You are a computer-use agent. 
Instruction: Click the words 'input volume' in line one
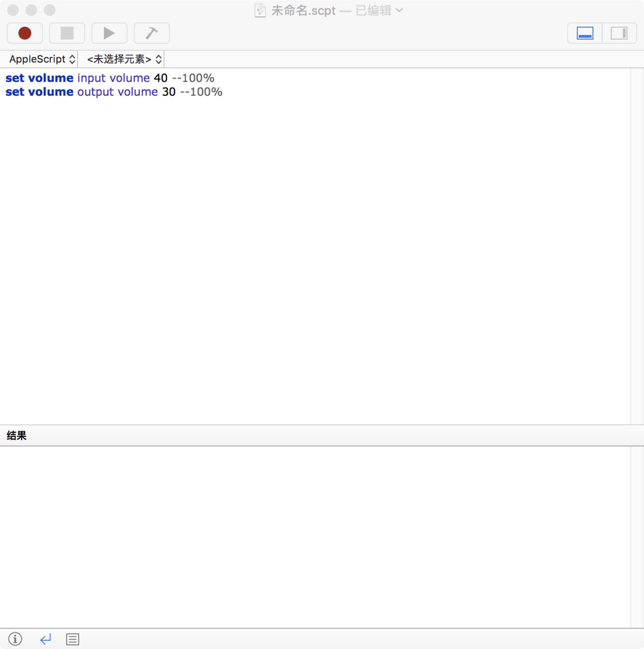113,78
